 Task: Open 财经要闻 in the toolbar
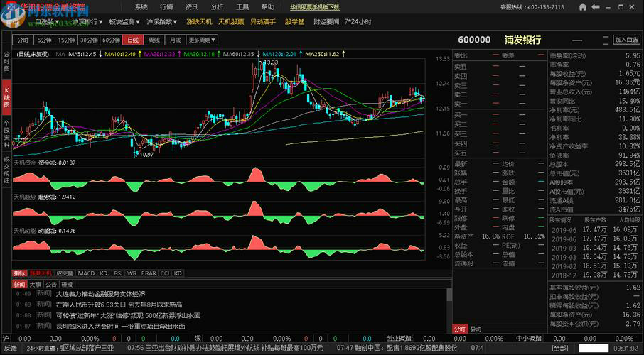(x=326, y=22)
